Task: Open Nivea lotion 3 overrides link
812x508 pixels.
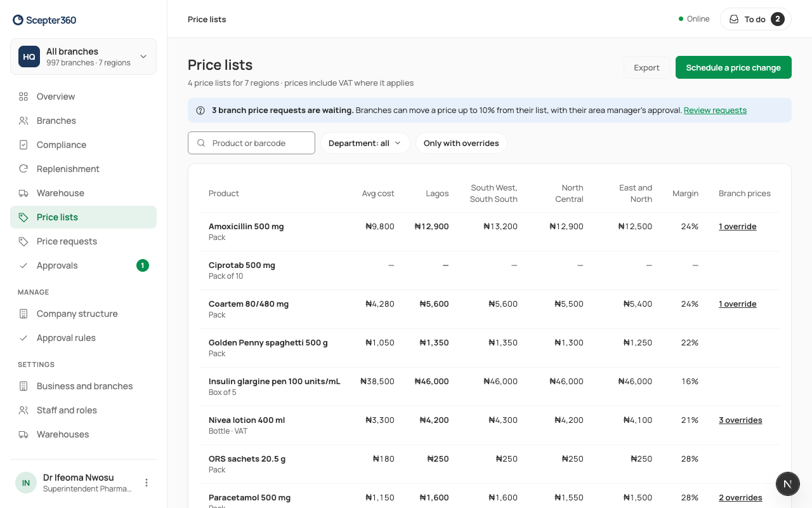Action: point(740,420)
